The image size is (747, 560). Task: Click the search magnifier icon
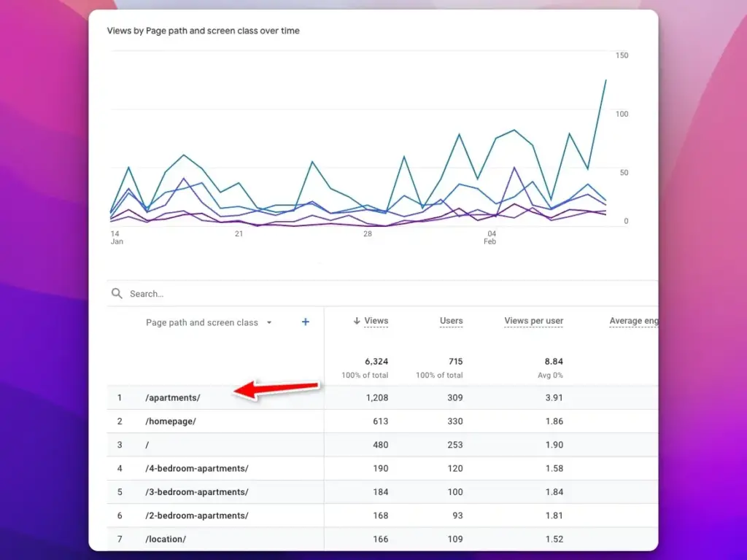[117, 293]
